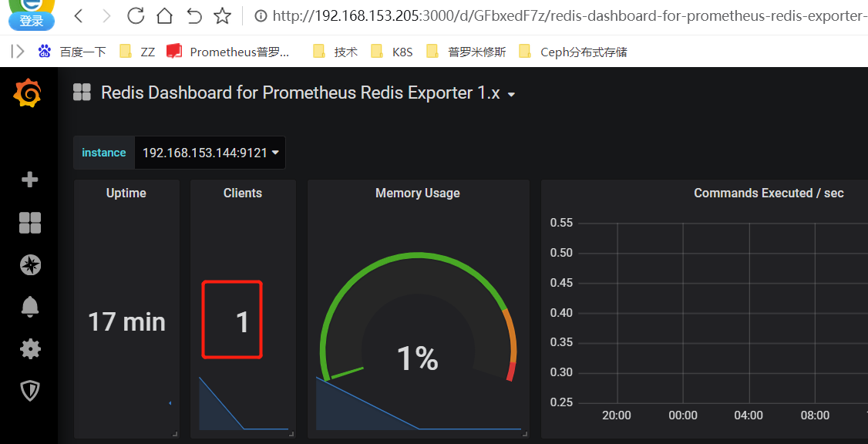This screenshot has height=444, width=868.
Task: Open the Server Admin shield icon
Action: pos(30,391)
